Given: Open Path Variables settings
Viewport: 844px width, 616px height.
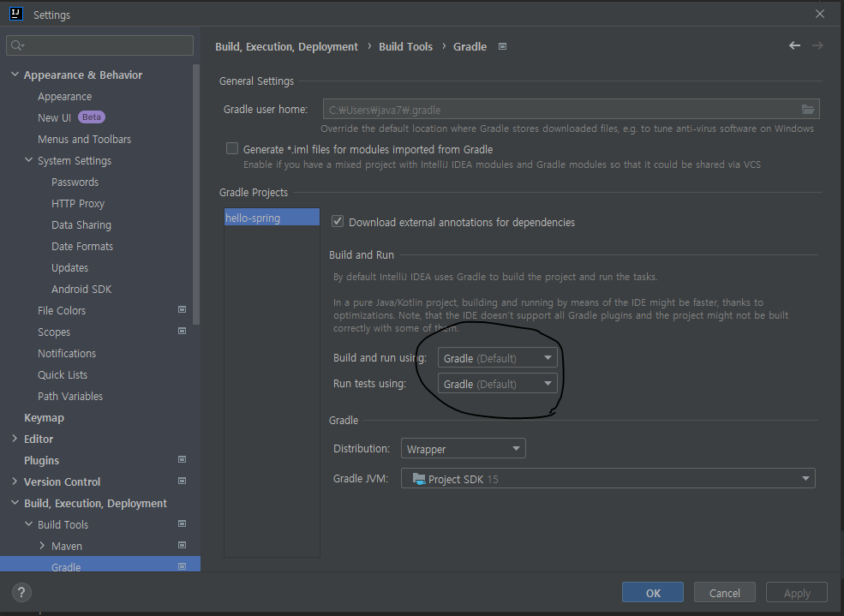Looking at the screenshot, I should pos(70,397).
